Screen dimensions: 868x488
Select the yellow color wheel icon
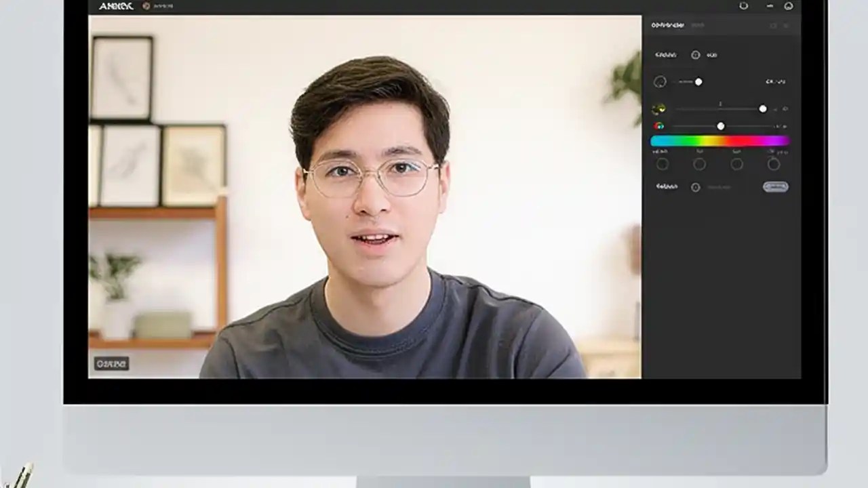pos(660,108)
